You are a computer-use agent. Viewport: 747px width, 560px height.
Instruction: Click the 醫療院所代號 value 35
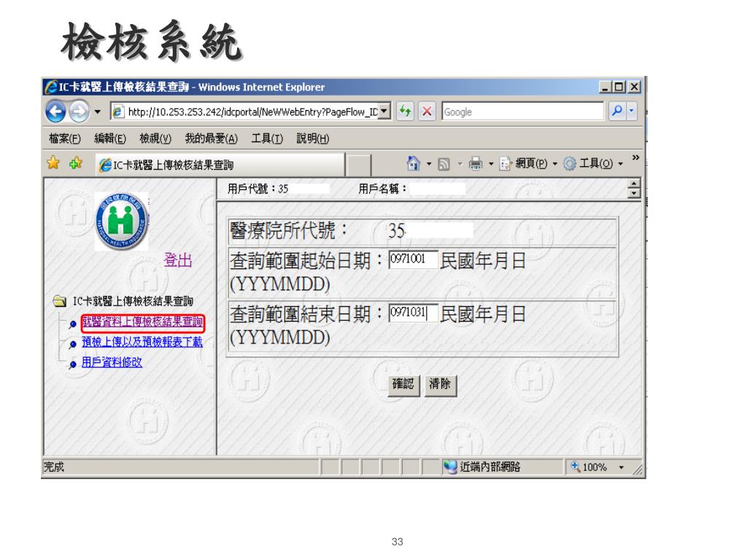pos(397,231)
